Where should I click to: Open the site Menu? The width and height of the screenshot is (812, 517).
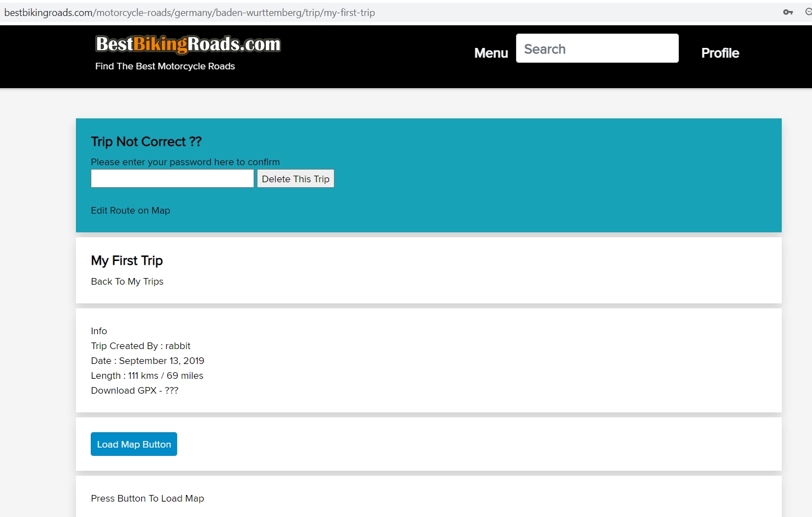point(491,53)
